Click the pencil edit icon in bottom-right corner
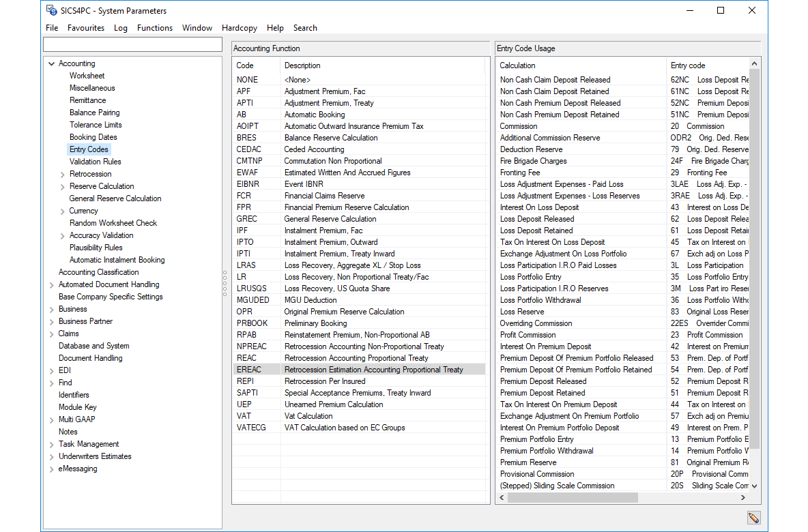 point(753,518)
